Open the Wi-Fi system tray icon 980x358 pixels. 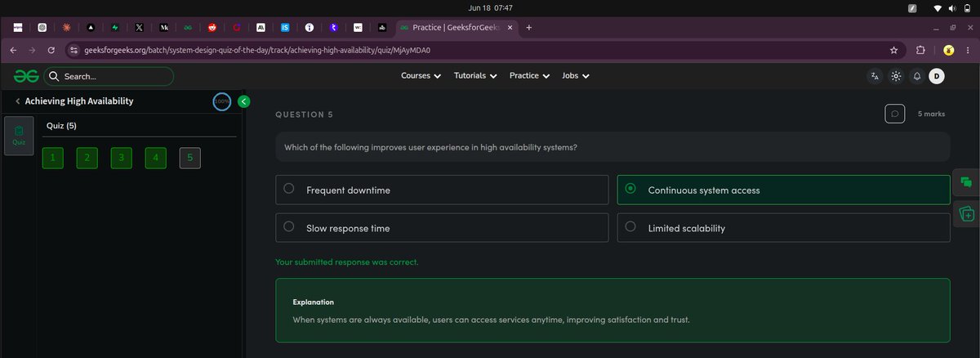[x=938, y=8]
